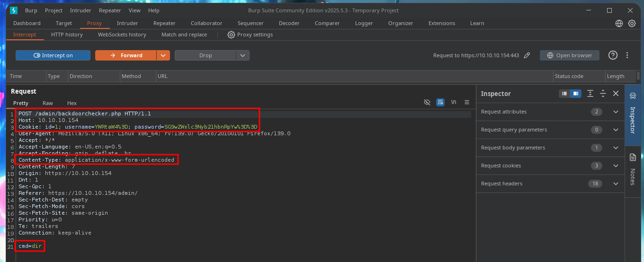Sort by the Time column header
Screen dimensions: 644x262
pyautogui.click(x=27, y=76)
